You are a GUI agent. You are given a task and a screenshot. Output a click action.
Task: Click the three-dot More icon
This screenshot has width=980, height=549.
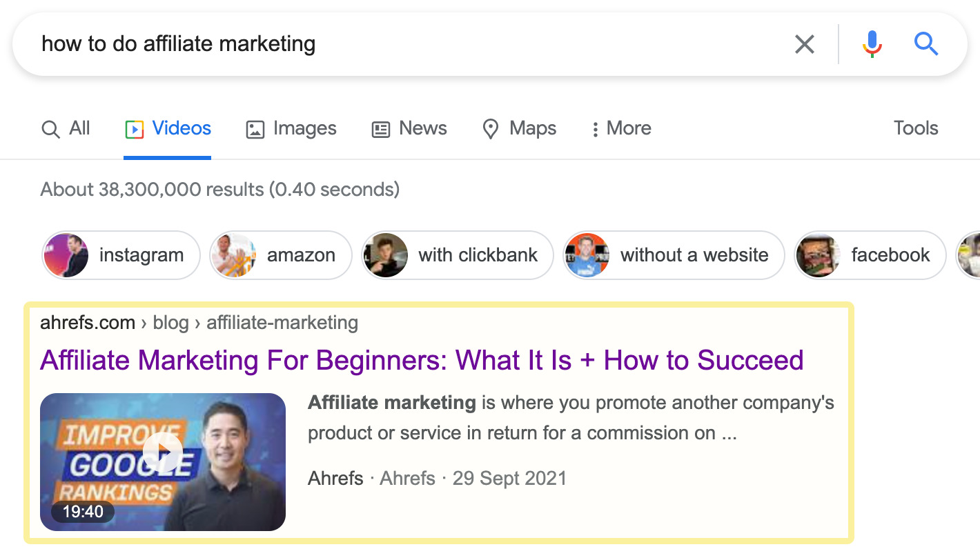[x=595, y=128]
